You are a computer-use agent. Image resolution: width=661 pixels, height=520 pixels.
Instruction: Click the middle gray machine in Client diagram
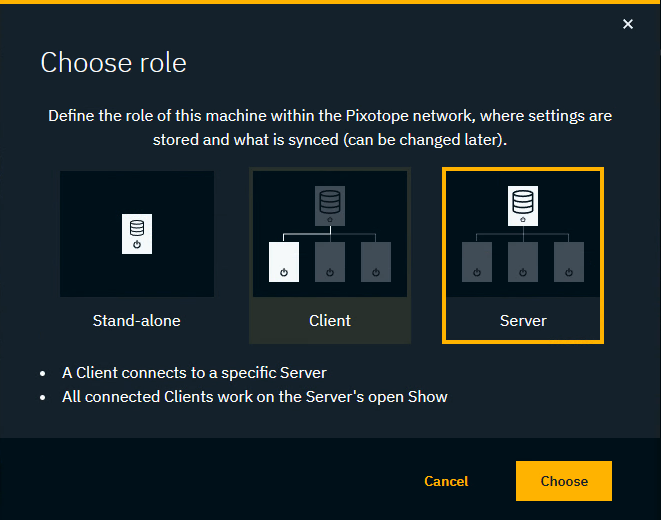(330, 262)
